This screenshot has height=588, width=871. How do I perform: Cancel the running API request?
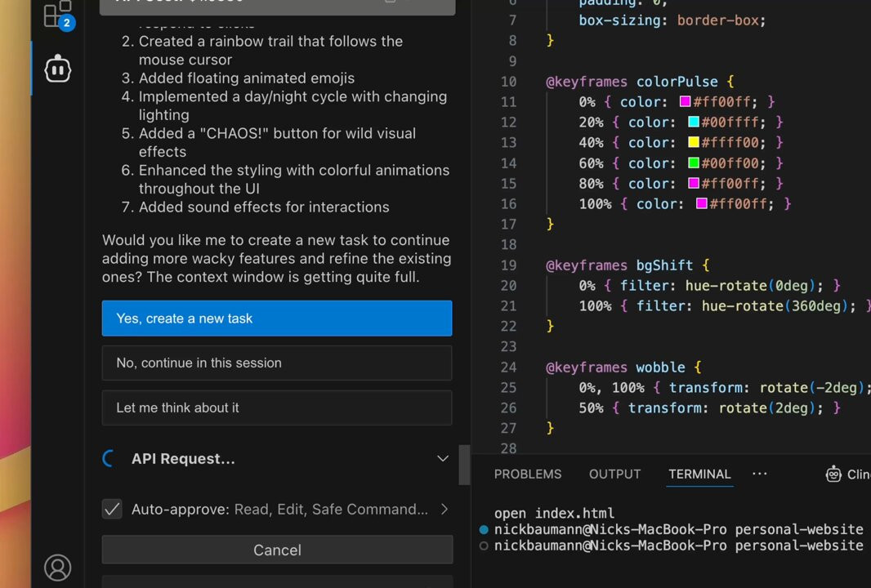(x=277, y=550)
